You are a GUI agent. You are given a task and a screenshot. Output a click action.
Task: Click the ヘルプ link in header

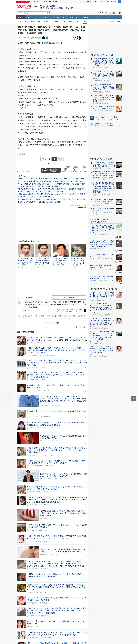point(94,2)
